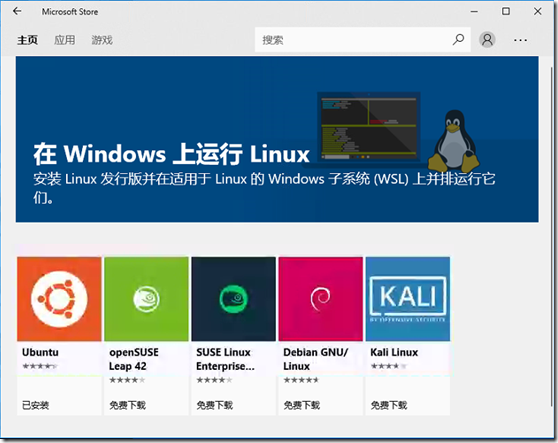Image resolution: width=558 pixels, height=443 pixels.
Task: Open the SUSE Linux Enterprise tile icon
Action: 233,299
